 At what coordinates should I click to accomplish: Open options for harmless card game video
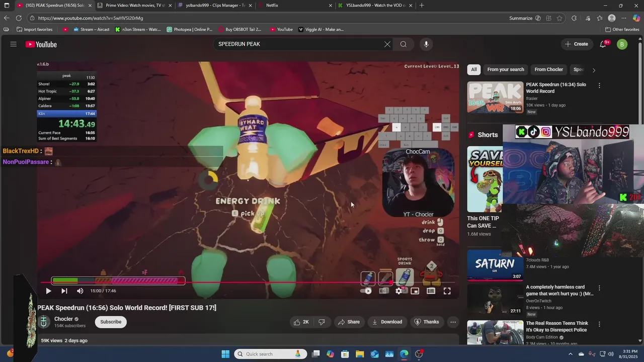599,288
